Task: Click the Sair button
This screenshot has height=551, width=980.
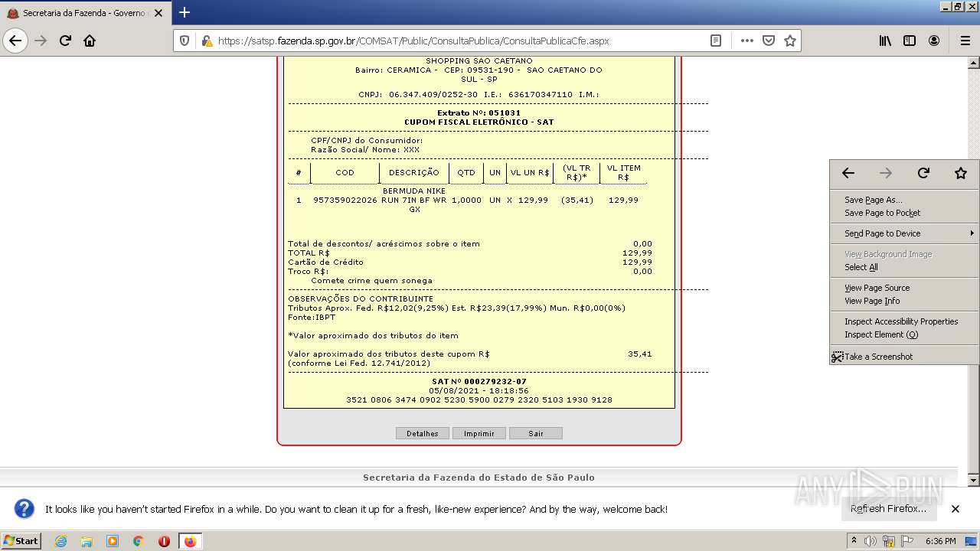Action: [x=536, y=433]
